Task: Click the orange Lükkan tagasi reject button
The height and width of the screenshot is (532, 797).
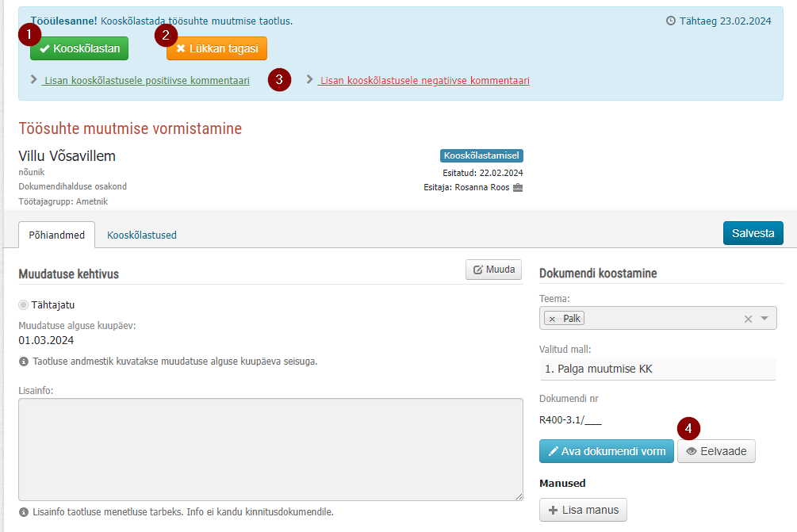Action: (216, 48)
